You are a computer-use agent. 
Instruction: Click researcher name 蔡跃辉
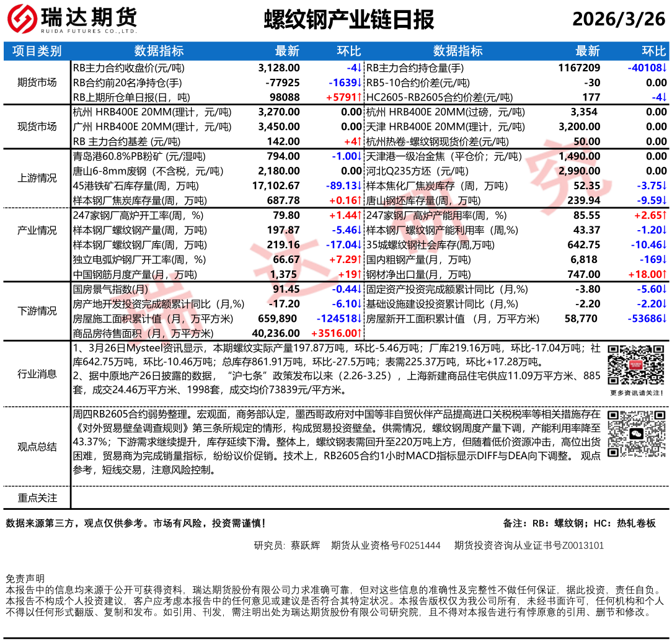[305, 546]
